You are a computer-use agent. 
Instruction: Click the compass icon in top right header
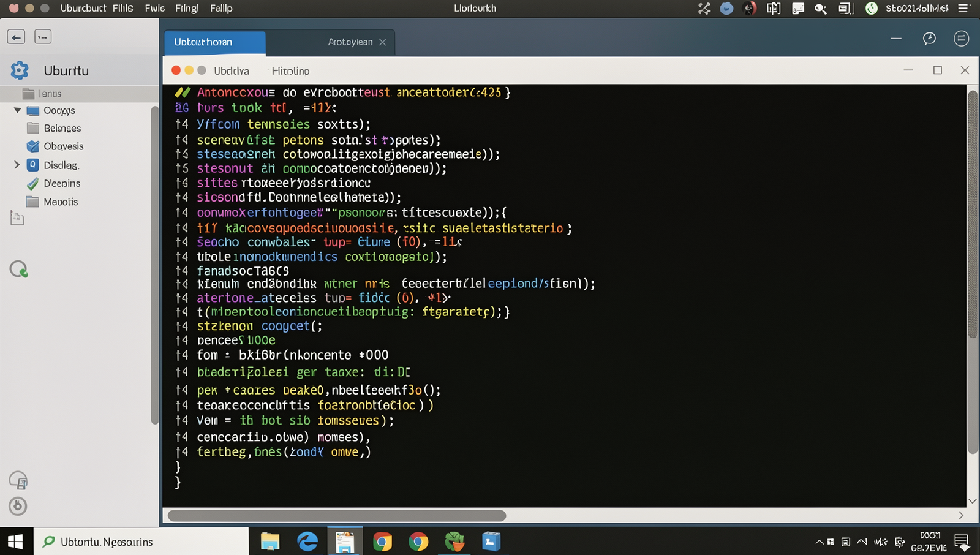[x=929, y=39]
